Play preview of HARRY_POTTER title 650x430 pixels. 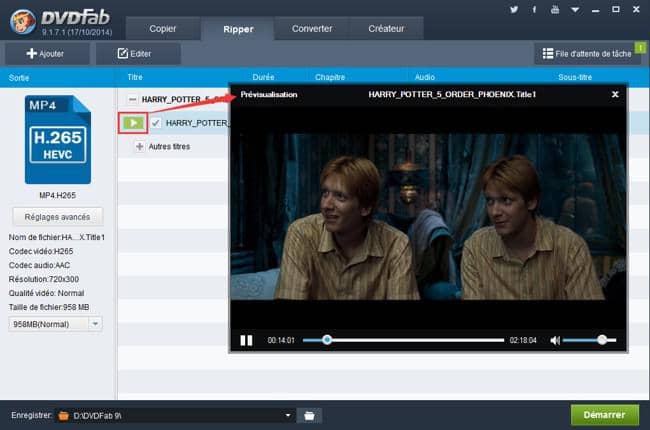point(133,123)
